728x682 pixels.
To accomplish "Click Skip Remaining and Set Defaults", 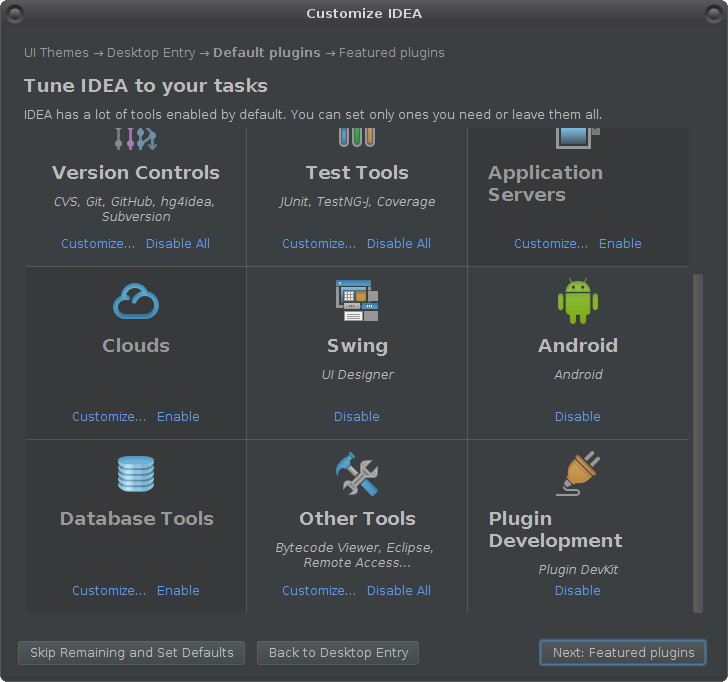I will click(x=131, y=653).
